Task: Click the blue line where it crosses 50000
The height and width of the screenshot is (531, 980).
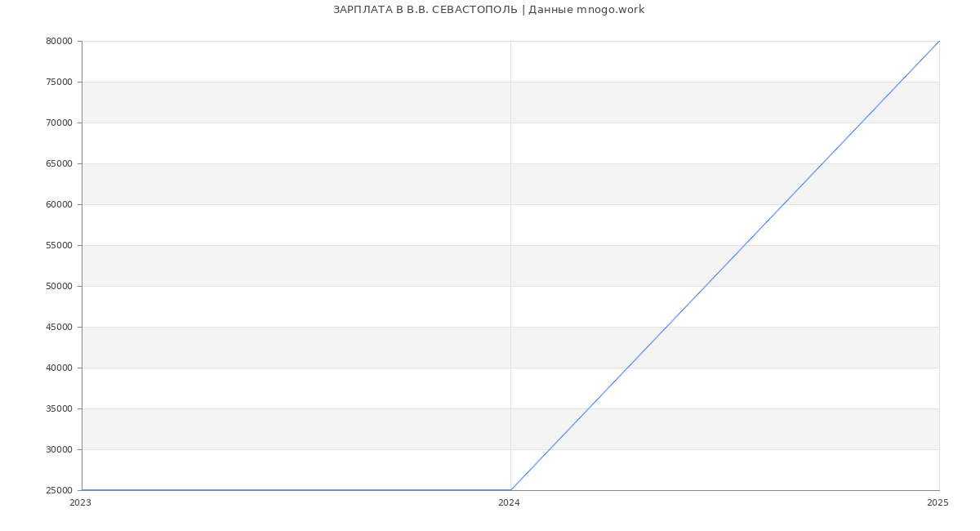Action: tap(706, 286)
